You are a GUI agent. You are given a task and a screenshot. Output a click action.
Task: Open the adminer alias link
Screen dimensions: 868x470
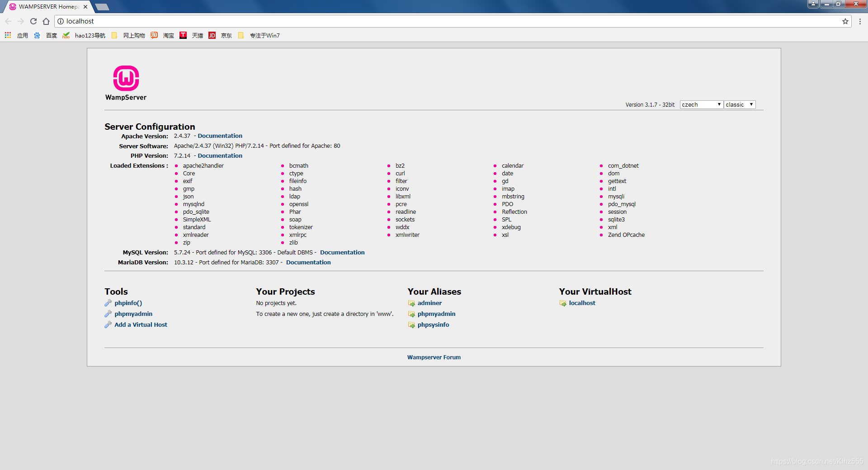pos(429,303)
